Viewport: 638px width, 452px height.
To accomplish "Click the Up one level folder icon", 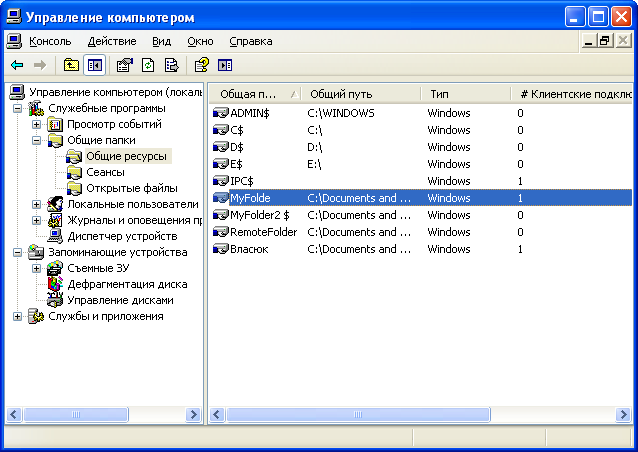I will pyautogui.click(x=71, y=65).
